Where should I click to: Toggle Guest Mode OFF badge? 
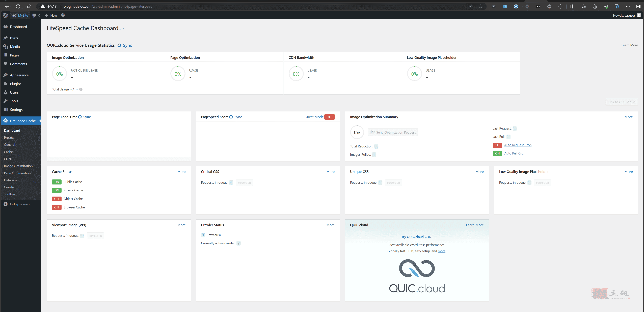tap(330, 117)
